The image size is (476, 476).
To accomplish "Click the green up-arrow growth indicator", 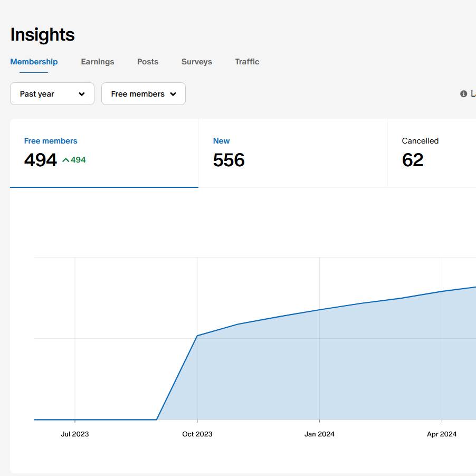I will pyautogui.click(x=66, y=160).
